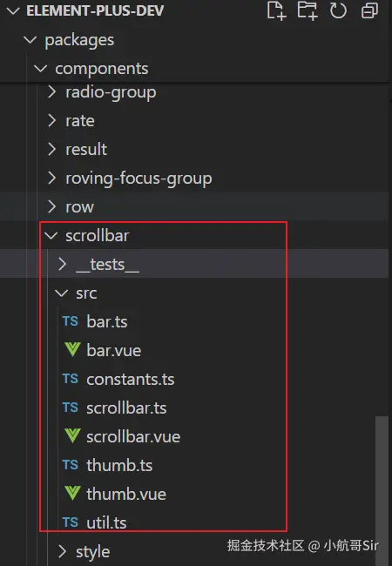Screen dimensions: 392x566
Task: Click the New File icon
Action: pos(276,10)
